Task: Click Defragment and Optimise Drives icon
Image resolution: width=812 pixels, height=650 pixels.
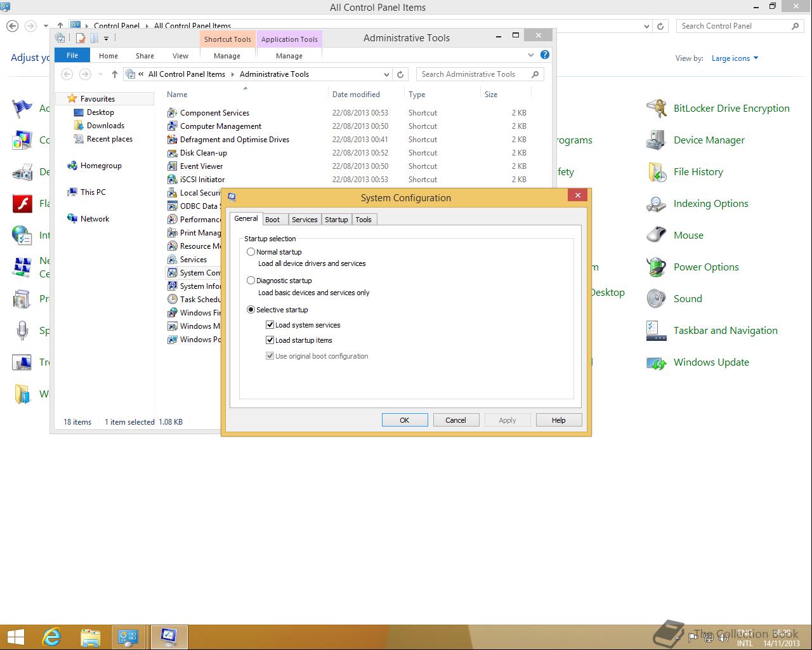Action: pos(172,140)
